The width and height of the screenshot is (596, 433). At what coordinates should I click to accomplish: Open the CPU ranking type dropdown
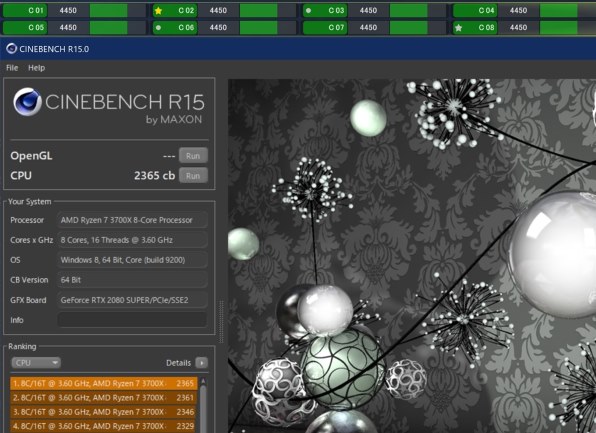coord(36,363)
